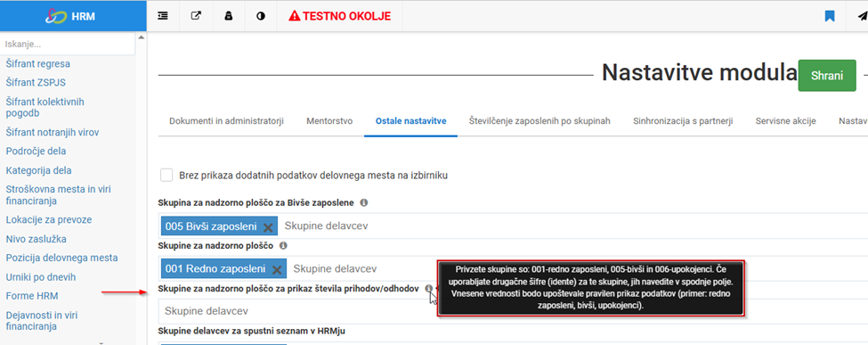This screenshot has width=868, height=345.
Task: Open in new window icon
Action: 195,16
